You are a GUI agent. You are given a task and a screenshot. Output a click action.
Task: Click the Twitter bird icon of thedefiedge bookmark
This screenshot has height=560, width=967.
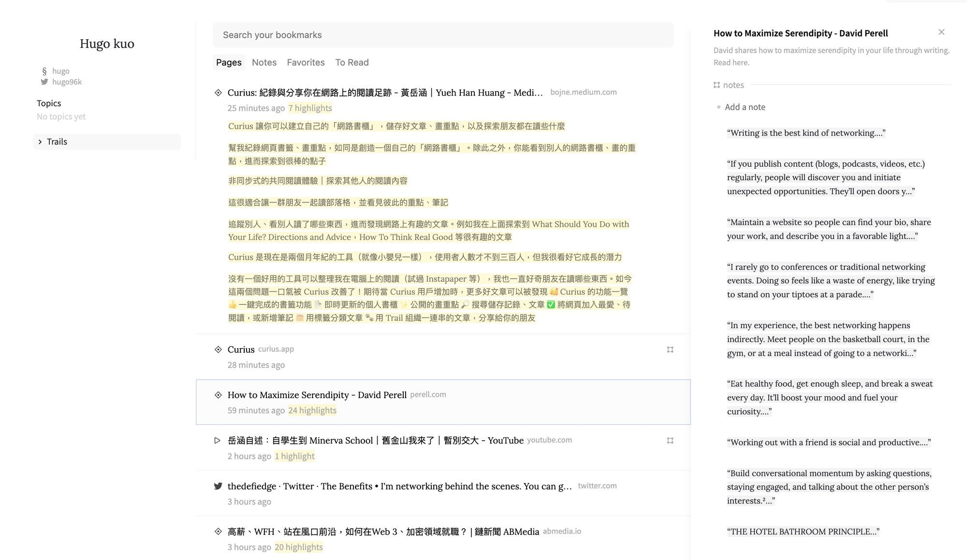218,486
